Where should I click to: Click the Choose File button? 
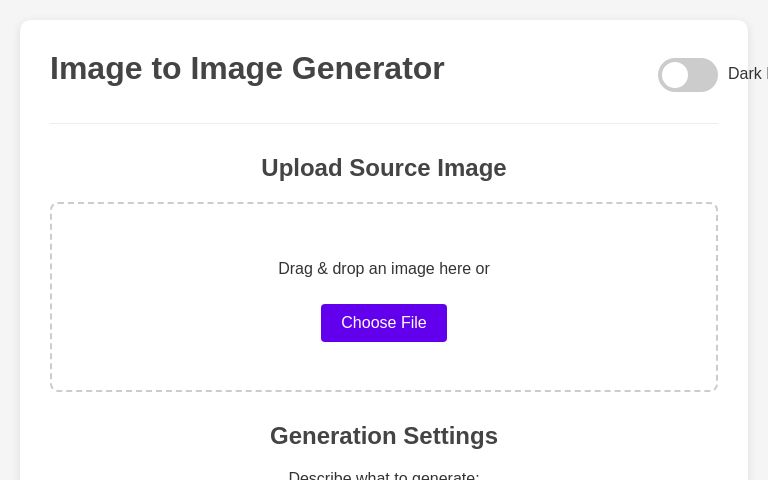coord(384,323)
